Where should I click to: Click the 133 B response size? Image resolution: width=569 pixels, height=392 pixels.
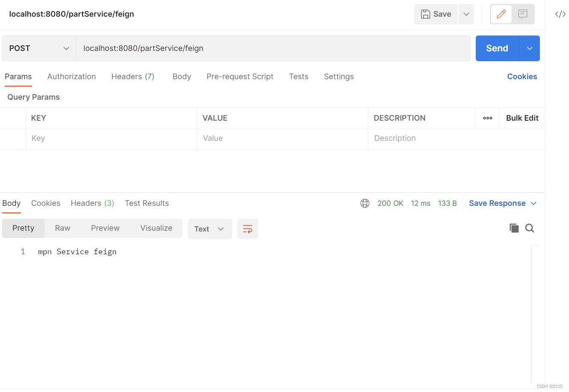coord(447,203)
